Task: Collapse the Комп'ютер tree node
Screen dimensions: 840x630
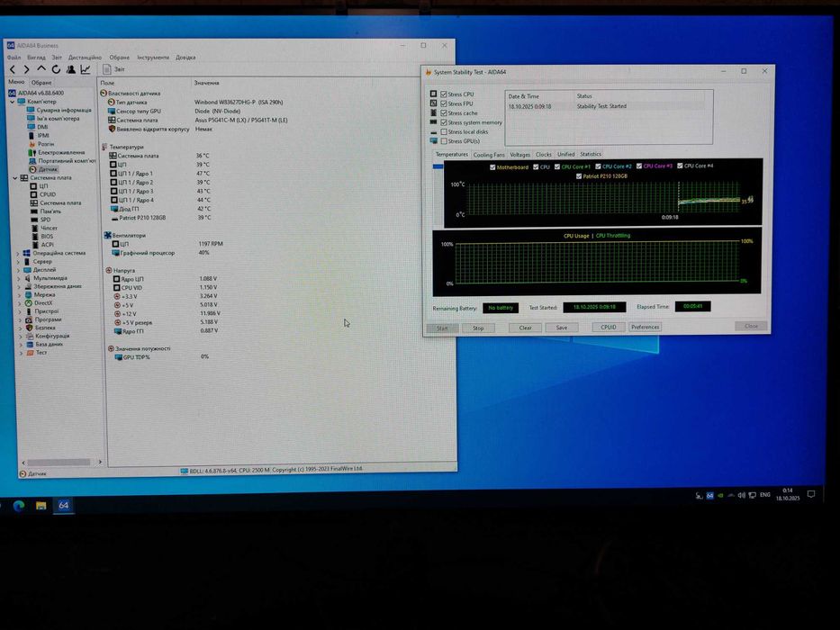Action: click(13, 101)
